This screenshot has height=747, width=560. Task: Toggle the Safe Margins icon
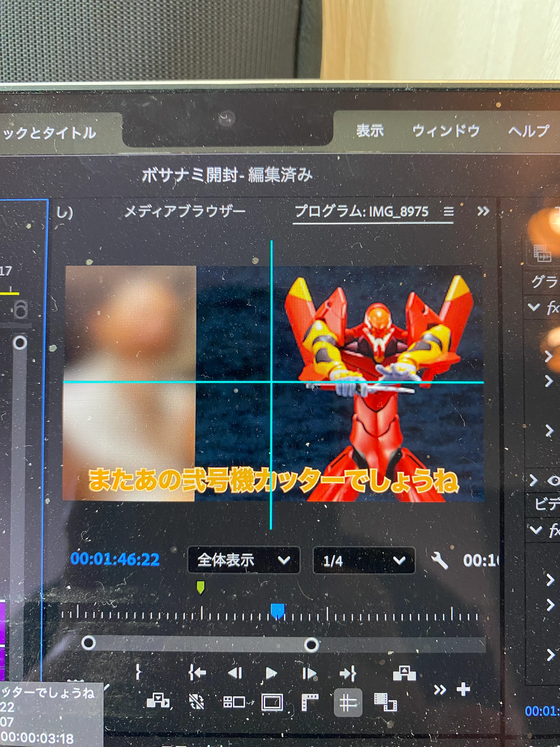(272, 702)
